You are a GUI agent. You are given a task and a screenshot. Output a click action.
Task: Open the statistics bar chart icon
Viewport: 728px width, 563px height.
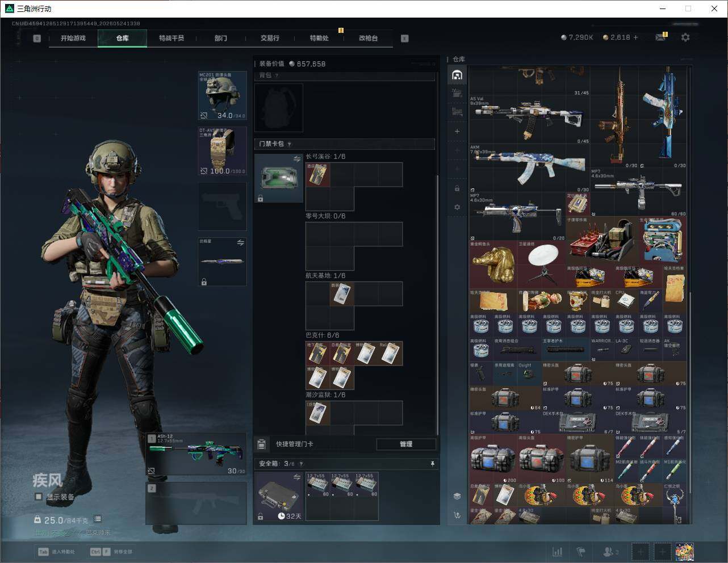click(x=558, y=552)
